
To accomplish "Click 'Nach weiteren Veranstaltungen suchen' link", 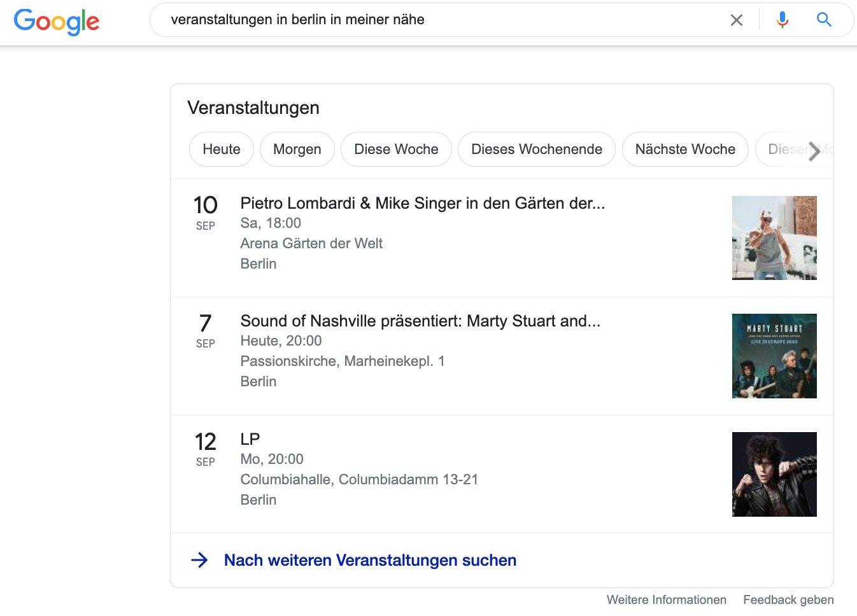I will coord(370,561).
